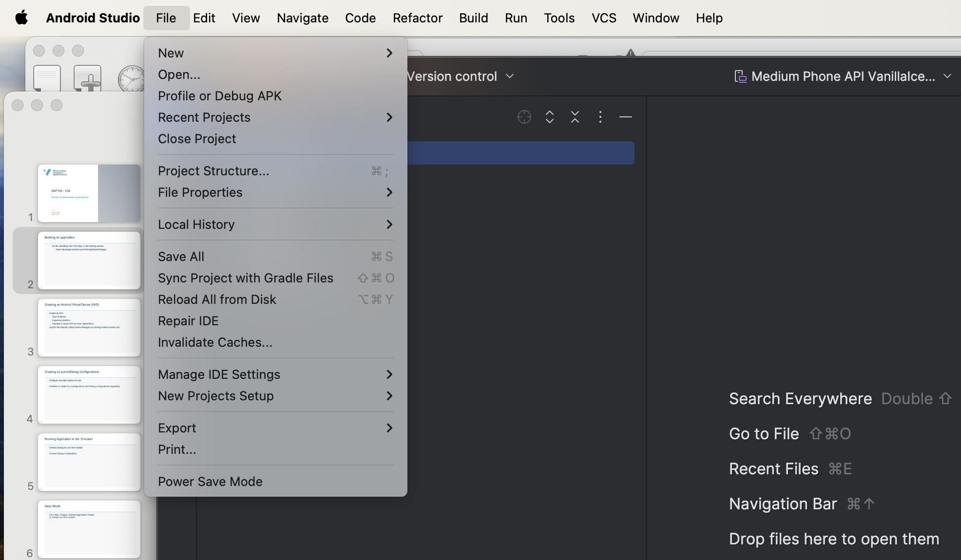The image size is (961, 560).
Task: Click the Navigation Bar hint text
Action: click(x=783, y=504)
